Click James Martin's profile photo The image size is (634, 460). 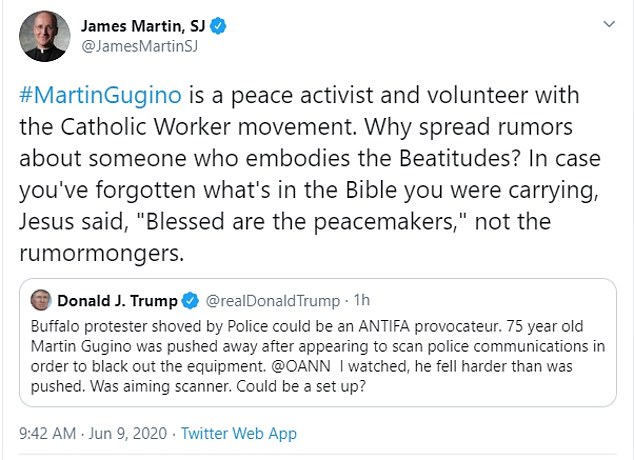(44, 37)
